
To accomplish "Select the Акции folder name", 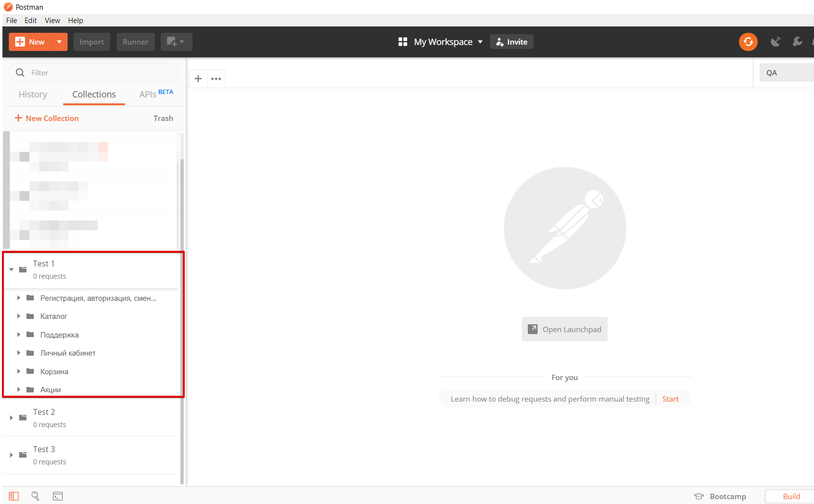I will pyautogui.click(x=50, y=390).
